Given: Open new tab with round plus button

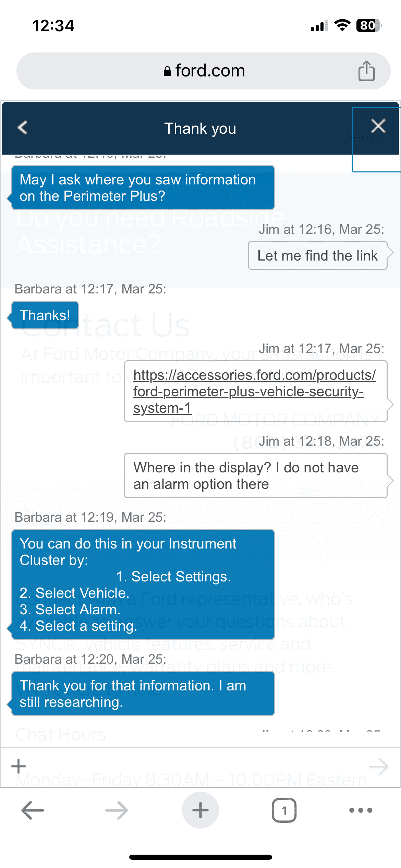Looking at the screenshot, I should (x=200, y=810).
